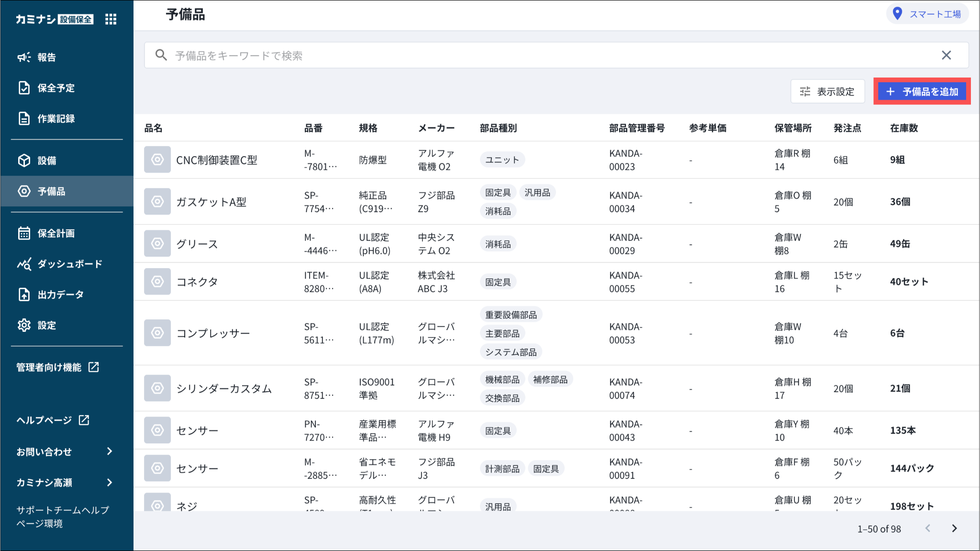
Task: Expand the お問い合わせ chevron
Action: click(110, 451)
